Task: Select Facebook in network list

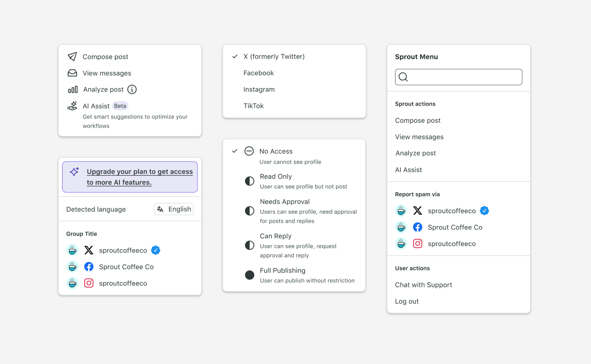Action: (294, 73)
